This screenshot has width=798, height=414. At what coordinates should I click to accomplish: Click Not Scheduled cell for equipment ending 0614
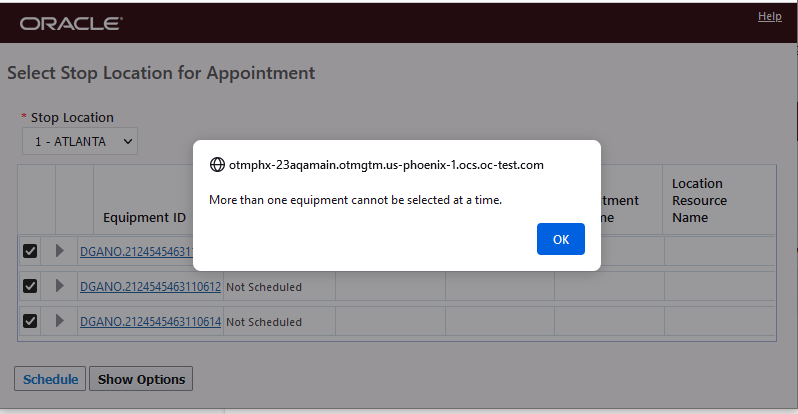pyautogui.click(x=264, y=322)
